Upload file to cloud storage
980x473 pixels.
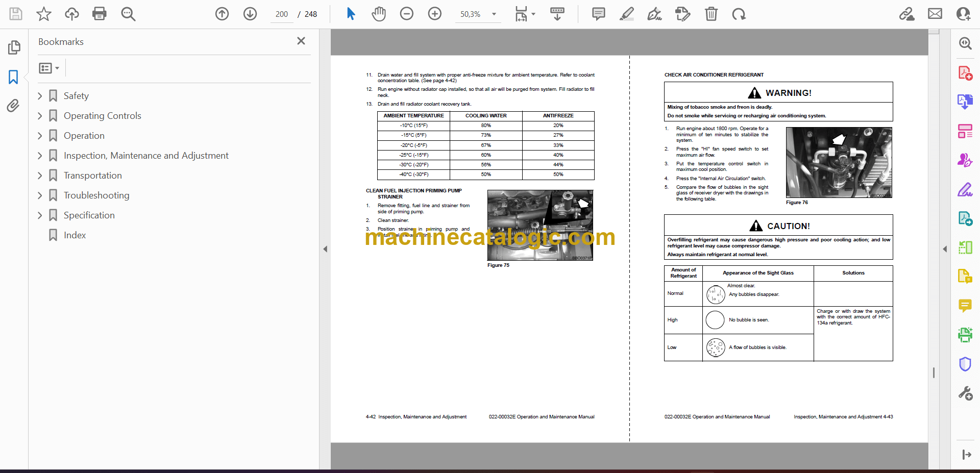click(x=71, y=14)
